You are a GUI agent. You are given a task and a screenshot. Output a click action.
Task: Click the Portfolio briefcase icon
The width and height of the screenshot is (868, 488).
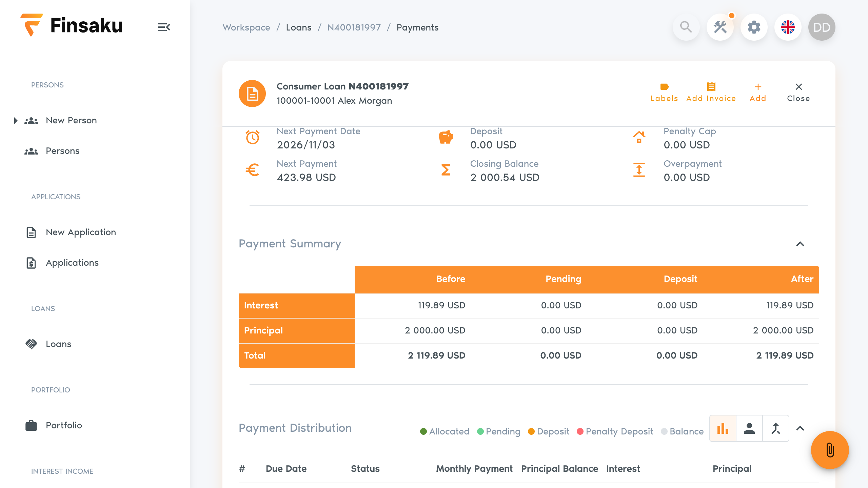tap(31, 425)
